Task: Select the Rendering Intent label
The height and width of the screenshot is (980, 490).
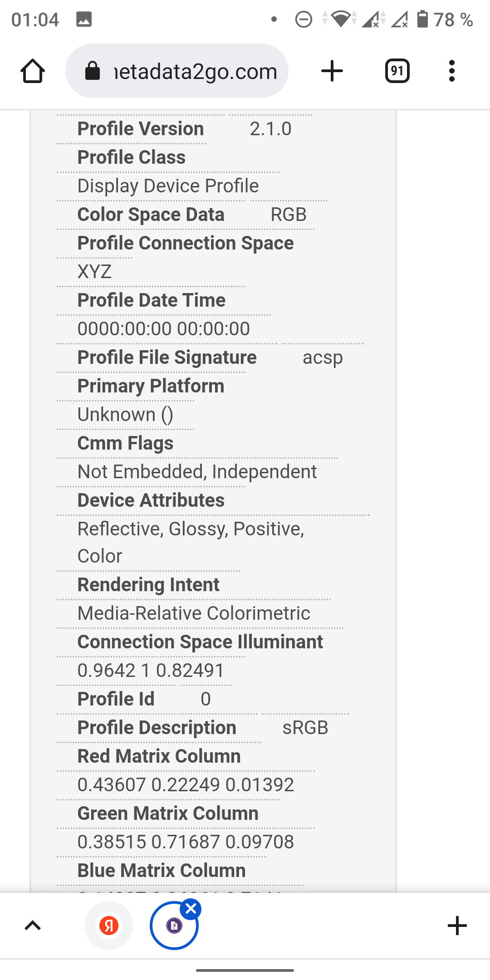Action: pyautogui.click(x=148, y=585)
